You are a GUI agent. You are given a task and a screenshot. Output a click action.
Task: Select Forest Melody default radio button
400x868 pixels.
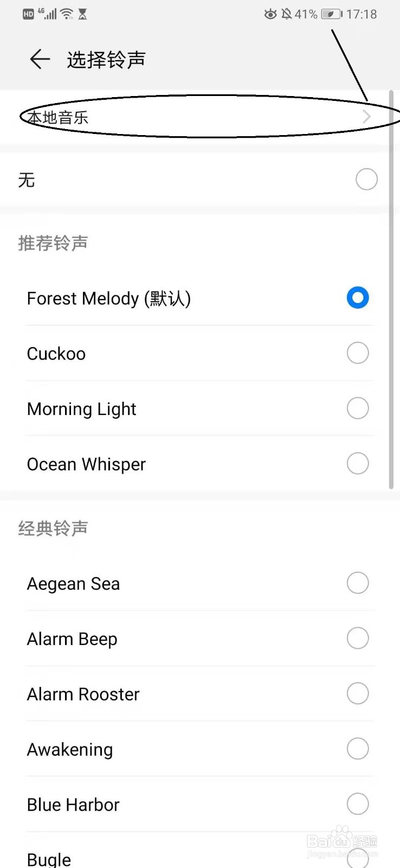point(358,298)
